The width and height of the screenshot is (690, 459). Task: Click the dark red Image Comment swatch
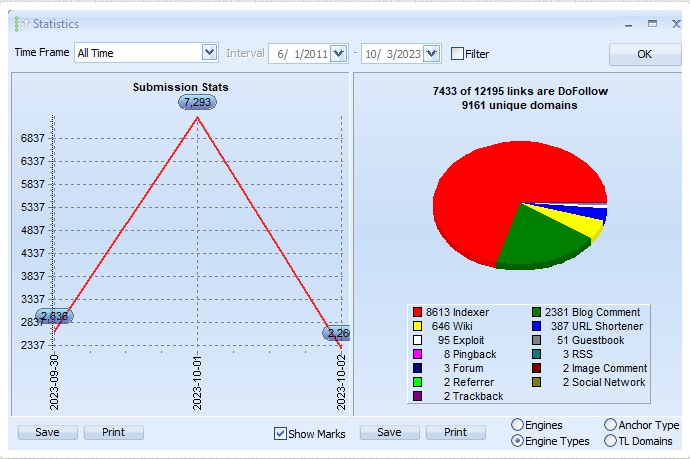(536, 368)
